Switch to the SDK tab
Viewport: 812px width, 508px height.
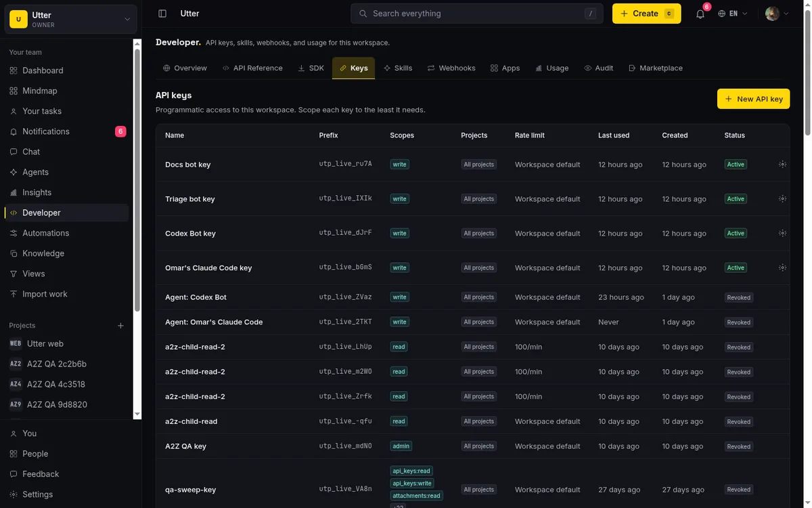click(311, 68)
